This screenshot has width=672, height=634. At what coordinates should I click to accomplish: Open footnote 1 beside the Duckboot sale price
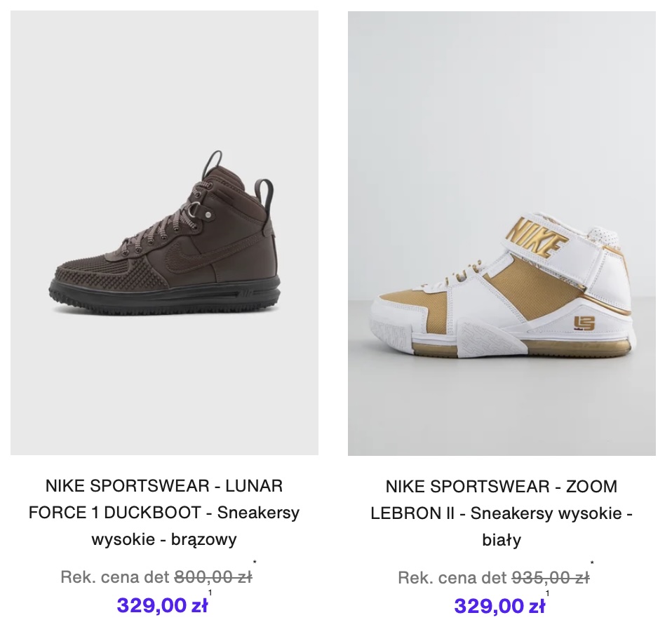[x=210, y=593]
